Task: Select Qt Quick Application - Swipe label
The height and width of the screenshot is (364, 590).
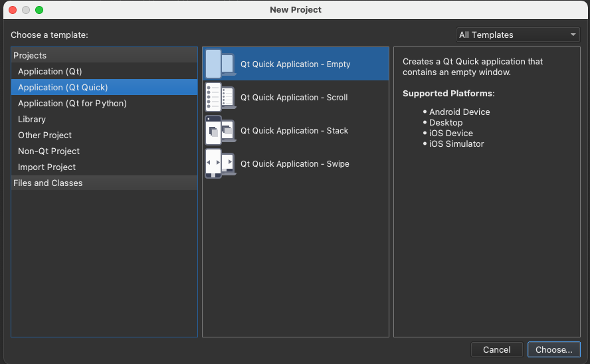Action: coord(294,164)
